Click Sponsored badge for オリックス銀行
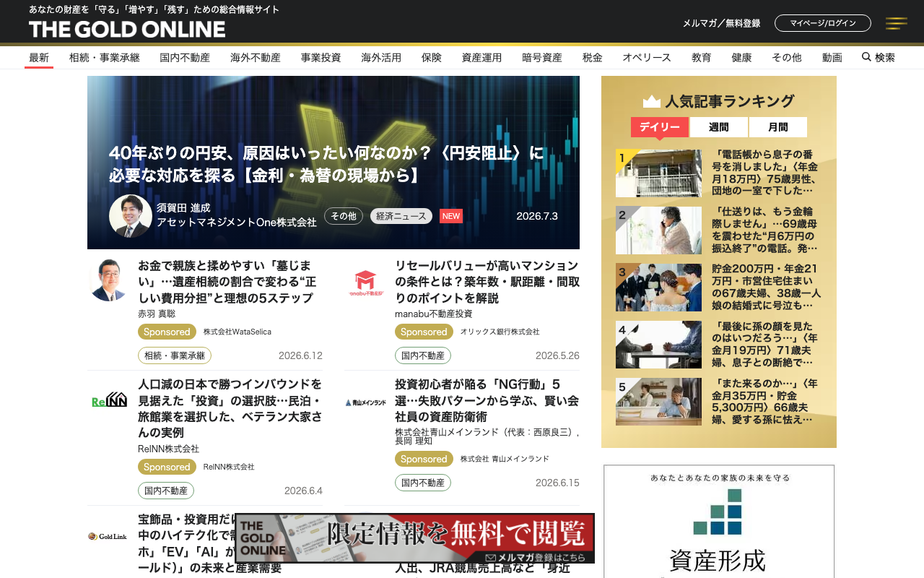The image size is (924, 578). pyautogui.click(x=424, y=332)
